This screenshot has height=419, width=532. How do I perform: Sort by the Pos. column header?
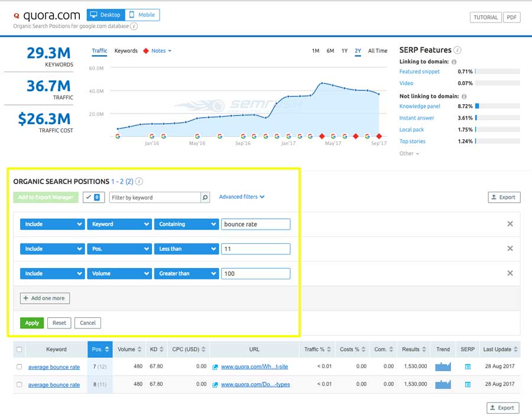(x=100, y=349)
